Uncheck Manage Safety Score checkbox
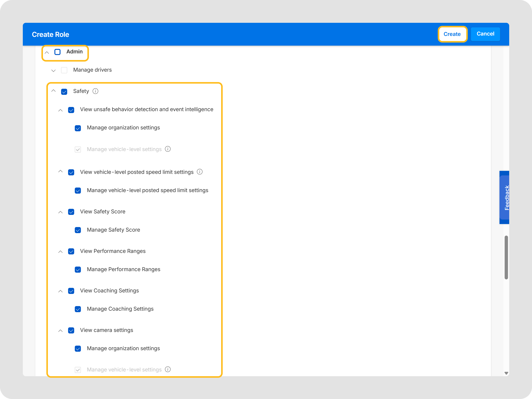Screen dimensions: 532x399 pyautogui.click(x=78, y=230)
